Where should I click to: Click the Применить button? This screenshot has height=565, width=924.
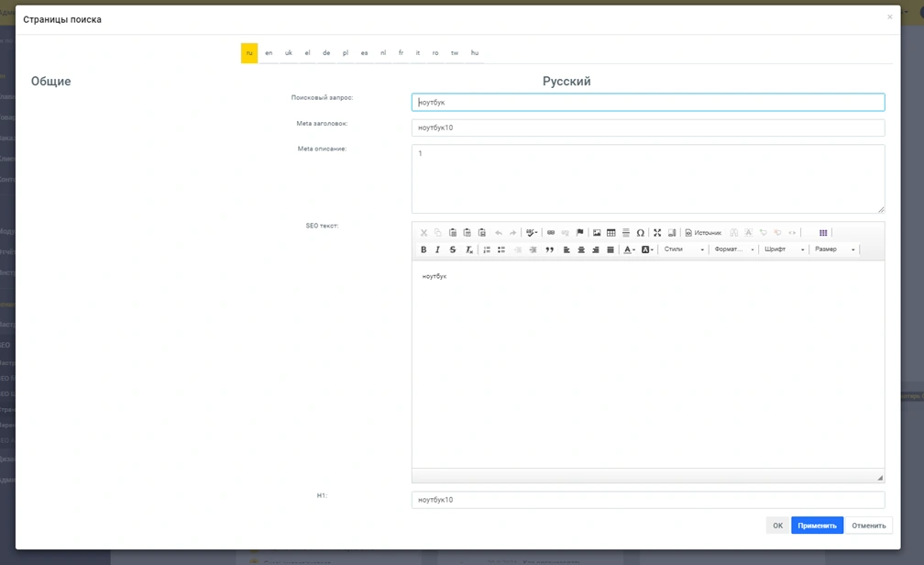(x=817, y=526)
